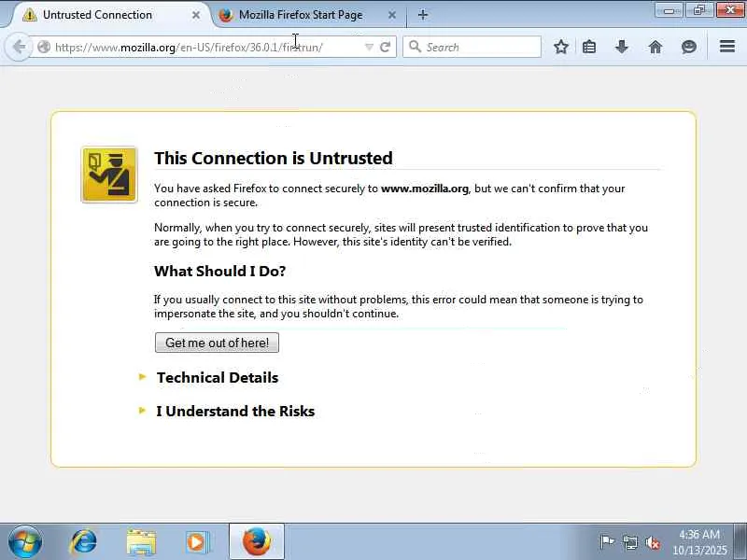Close the Mozilla Firefox Start Page tab
The height and width of the screenshot is (560, 747).
click(391, 15)
